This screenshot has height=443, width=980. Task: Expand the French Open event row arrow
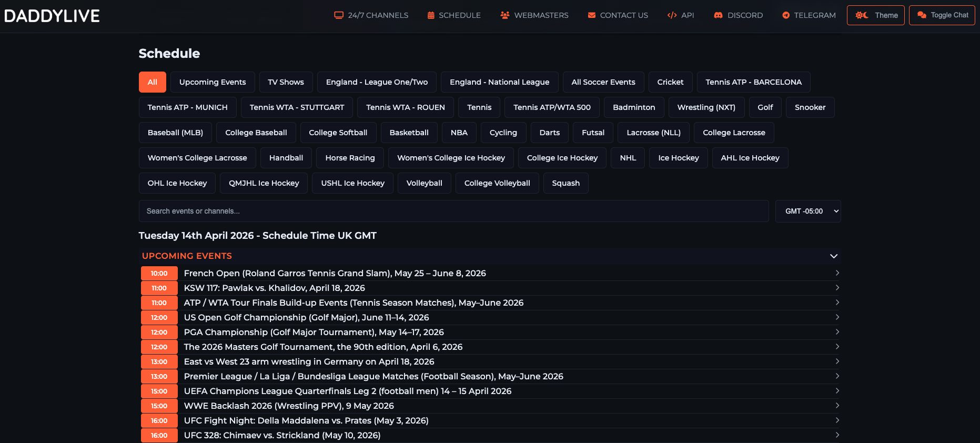837,273
